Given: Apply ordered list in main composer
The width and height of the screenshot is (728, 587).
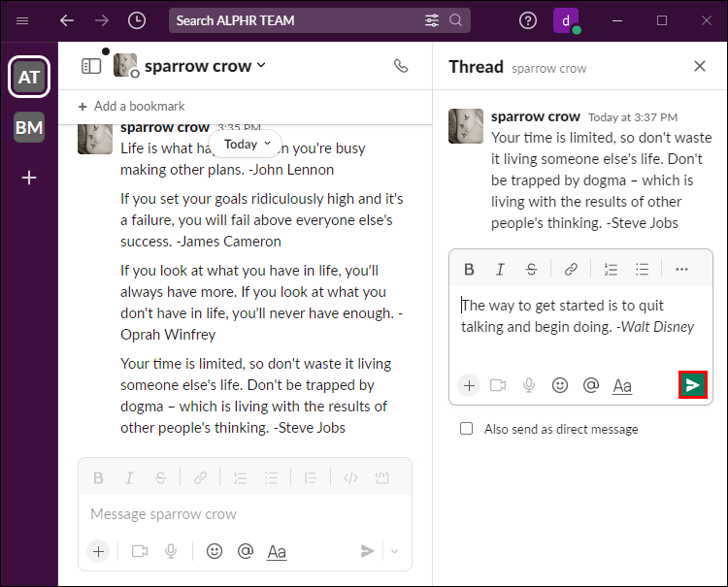Looking at the screenshot, I should pos(240,477).
